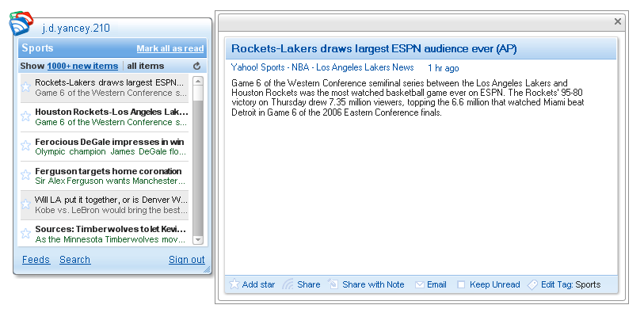Click 'Share' text in article footer
Viewport: 644px width, 324px height.
point(308,284)
